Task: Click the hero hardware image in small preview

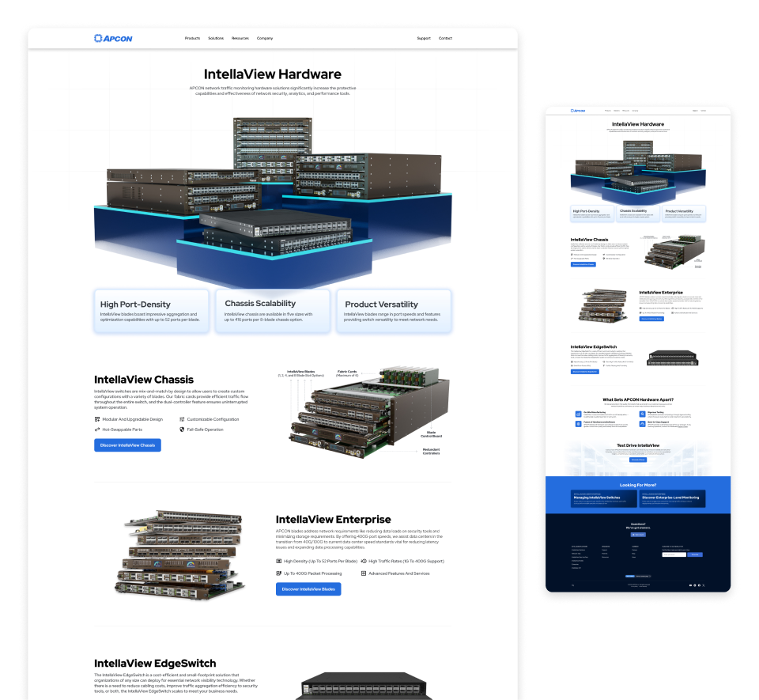Action: pyautogui.click(x=638, y=172)
